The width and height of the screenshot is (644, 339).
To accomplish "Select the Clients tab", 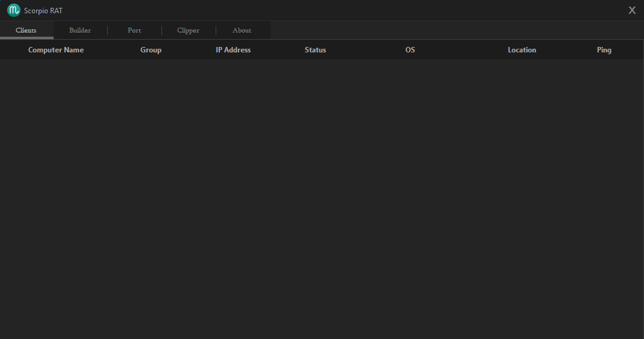I will click(27, 30).
